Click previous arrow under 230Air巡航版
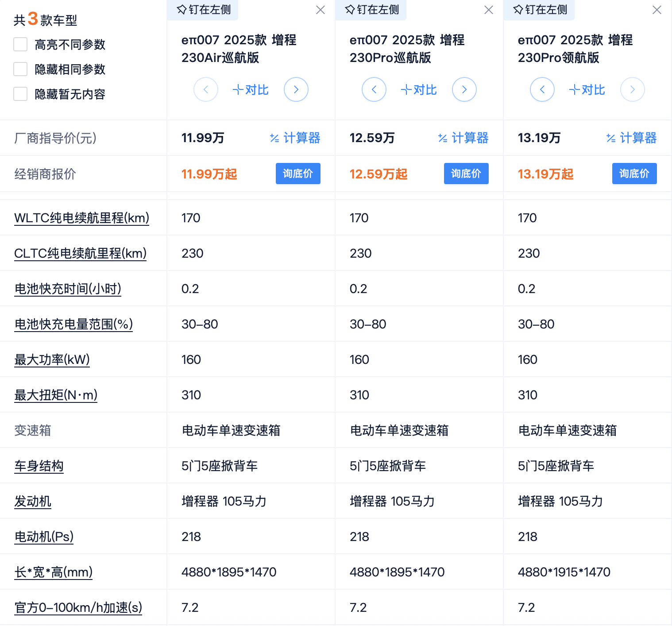Screen dimensions: 672x626 click(x=206, y=89)
